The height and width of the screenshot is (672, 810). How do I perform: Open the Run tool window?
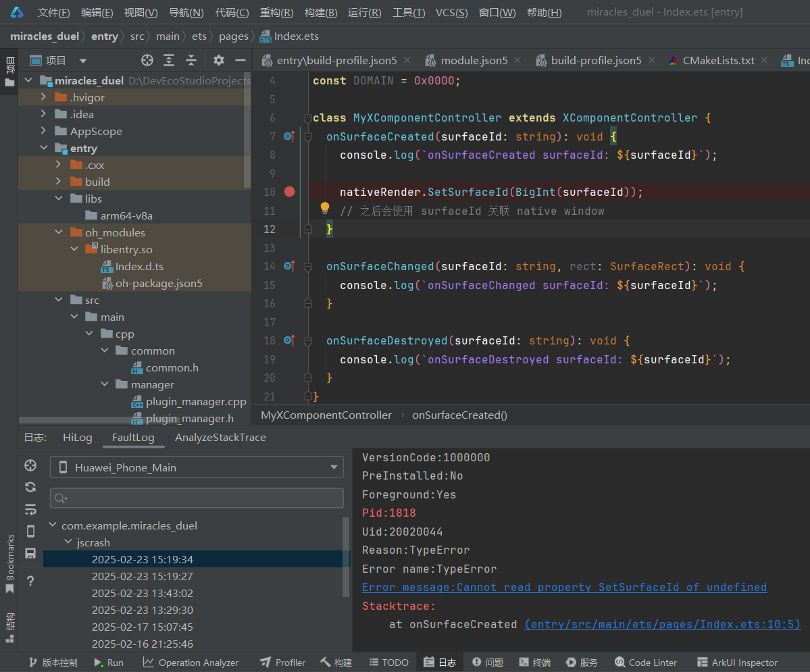(x=109, y=663)
